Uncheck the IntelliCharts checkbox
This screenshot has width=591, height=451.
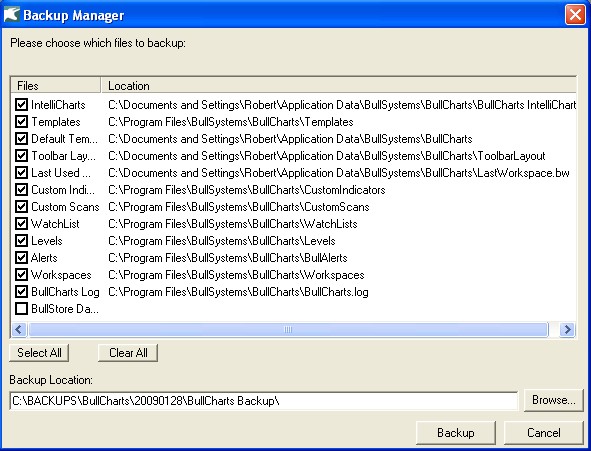click(21, 104)
